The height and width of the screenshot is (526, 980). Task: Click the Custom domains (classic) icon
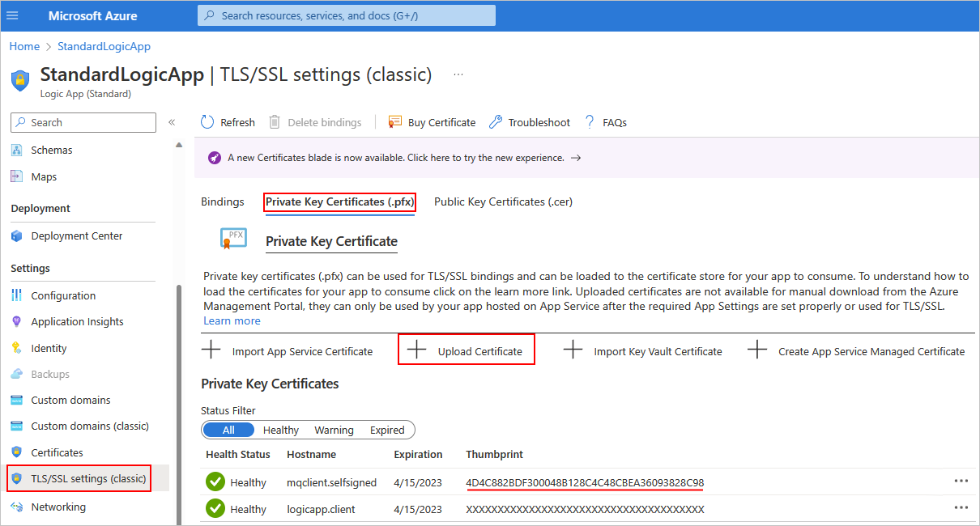coord(17,426)
